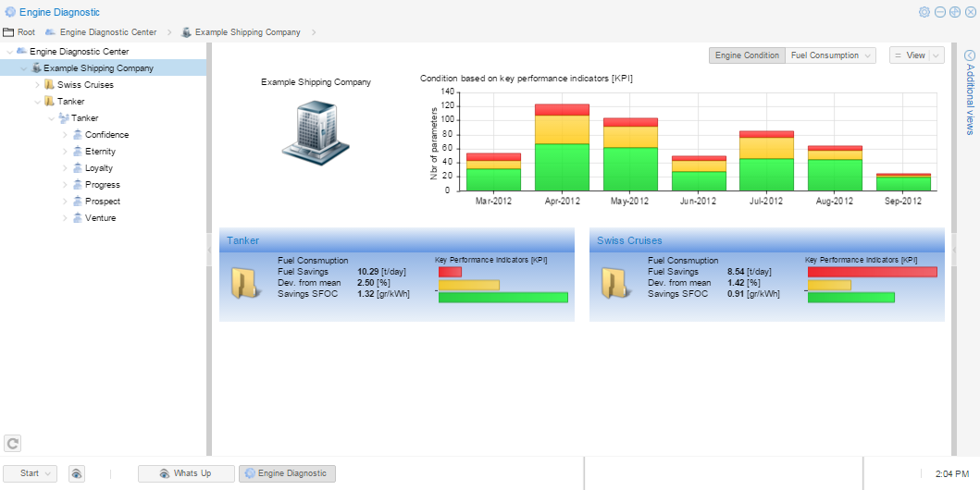Click the Engine Diagnostic Center breadcrumb icon
Viewport: 980px width, 490px height.
(x=51, y=31)
